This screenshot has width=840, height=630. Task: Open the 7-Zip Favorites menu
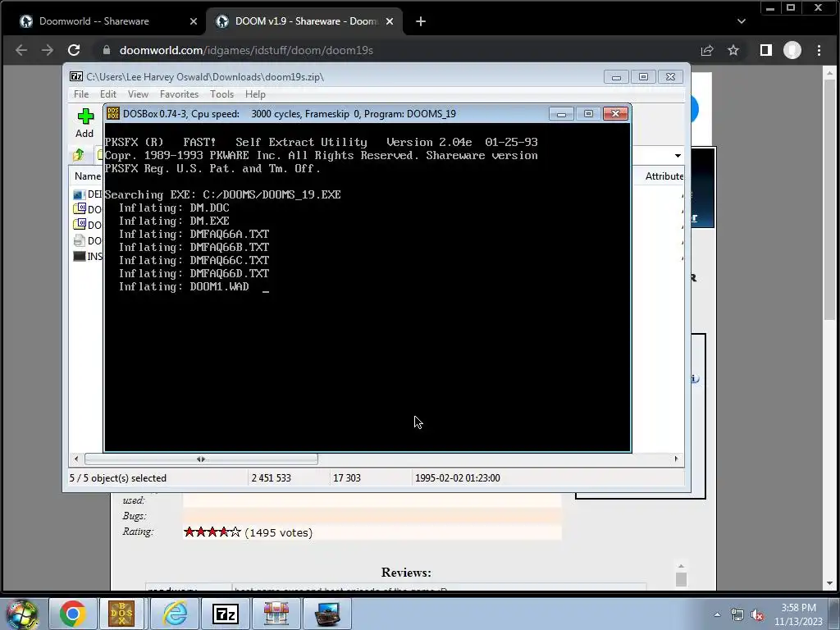tap(179, 94)
